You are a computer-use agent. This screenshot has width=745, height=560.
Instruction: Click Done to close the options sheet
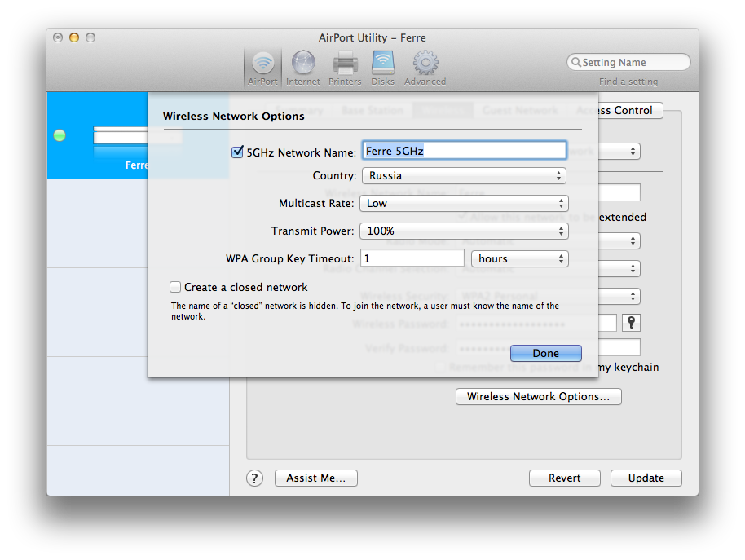click(546, 354)
